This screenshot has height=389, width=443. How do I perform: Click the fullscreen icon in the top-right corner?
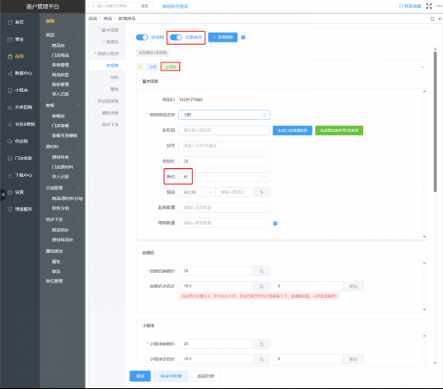pyautogui.click(x=429, y=6)
